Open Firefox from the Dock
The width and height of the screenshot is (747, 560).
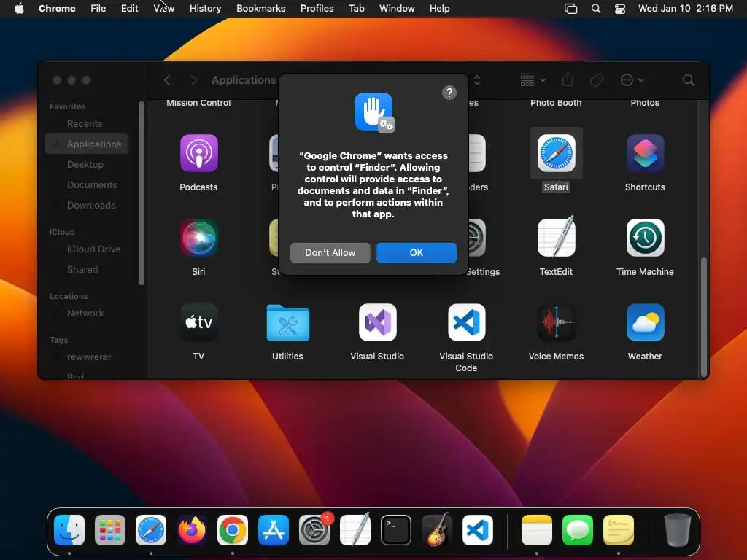tap(192, 530)
